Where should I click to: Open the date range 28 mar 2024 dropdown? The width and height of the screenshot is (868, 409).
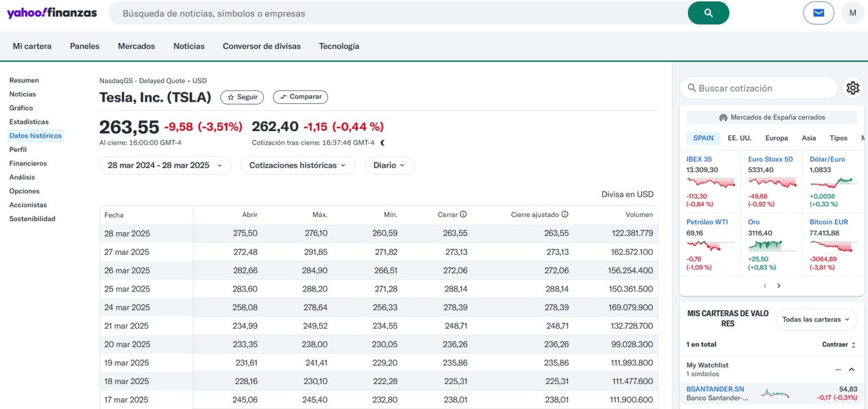pyautogui.click(x=165, y=166)
